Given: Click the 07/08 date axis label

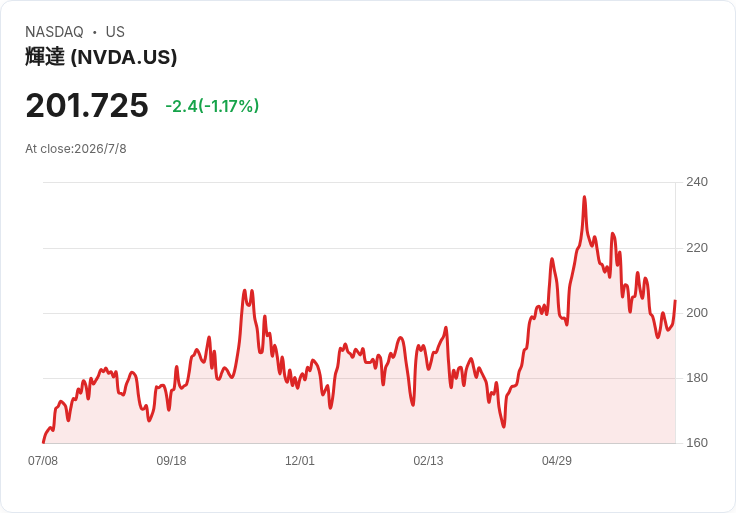Looking at the screenshot, I should pos(43,460).
